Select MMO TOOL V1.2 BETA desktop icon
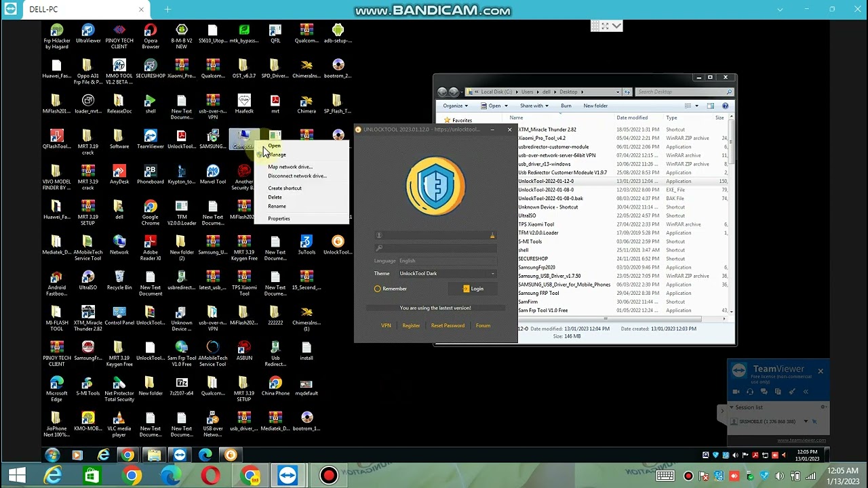This screenshot has height=488, width=868. click(x=119, y=72)
